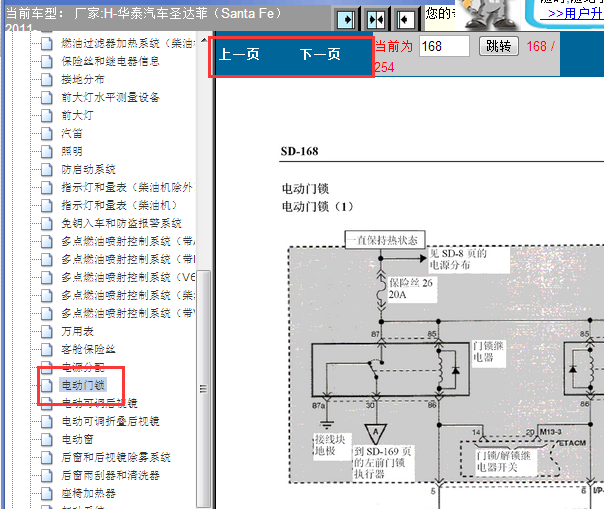
Task: Click document icon beside 电动门锁
Action: pyautogui.click(x=47, y=385)
